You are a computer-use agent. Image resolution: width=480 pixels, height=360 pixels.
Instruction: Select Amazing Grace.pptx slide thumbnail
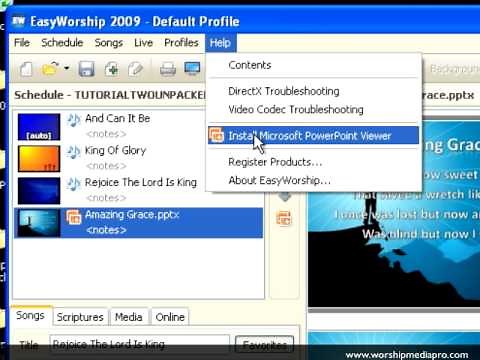(x=39, y=223)
